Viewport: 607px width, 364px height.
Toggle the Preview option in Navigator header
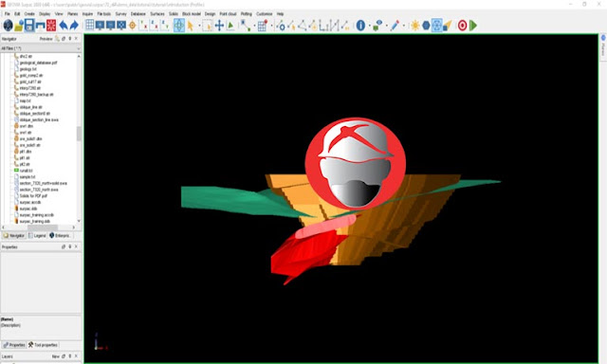click(x=46, y=39)
